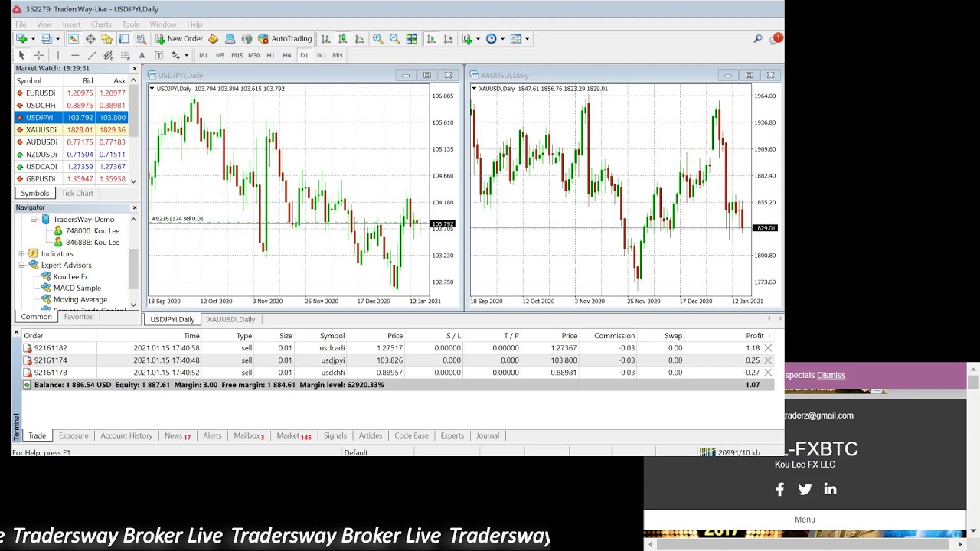
Task: Open the indicators list dropdown icon
Action: 470,38
